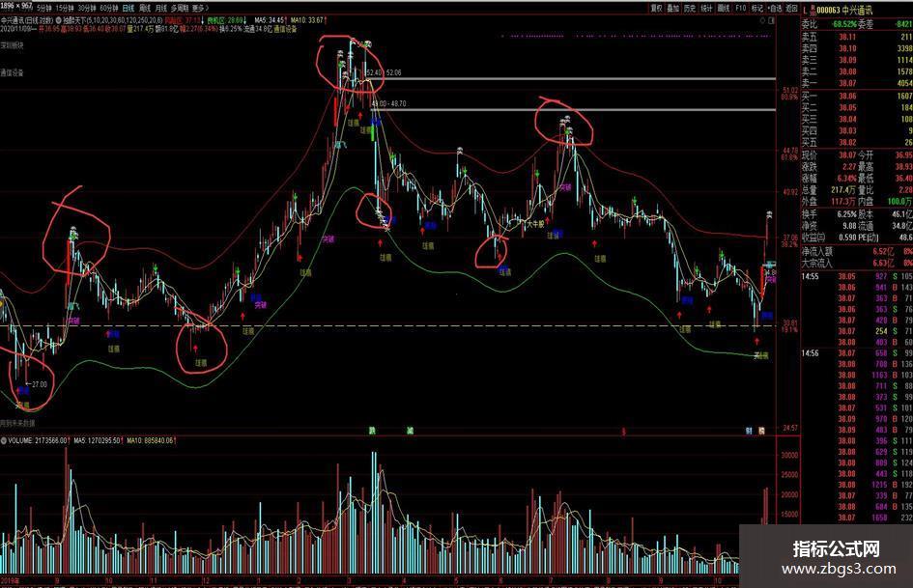Viewport: 913px width, 588px height.
Task: Click the 委比 -68.52% value
Action: (844, 24)
